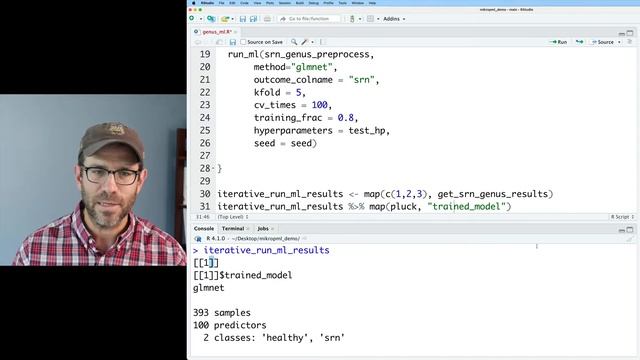This screenshot has width=640, height=360.
Task: Minimize the console pane
Action: point(622,230)
